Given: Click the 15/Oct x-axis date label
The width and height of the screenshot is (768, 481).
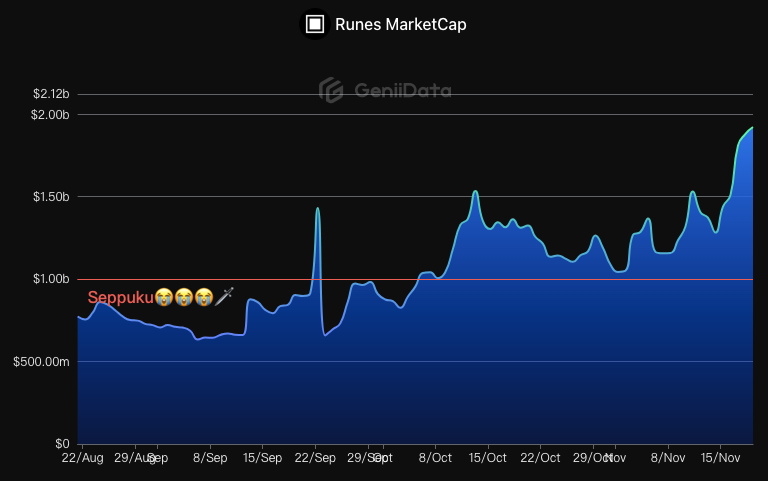Looking at the screenshot, I should click(x=487, y=458).
